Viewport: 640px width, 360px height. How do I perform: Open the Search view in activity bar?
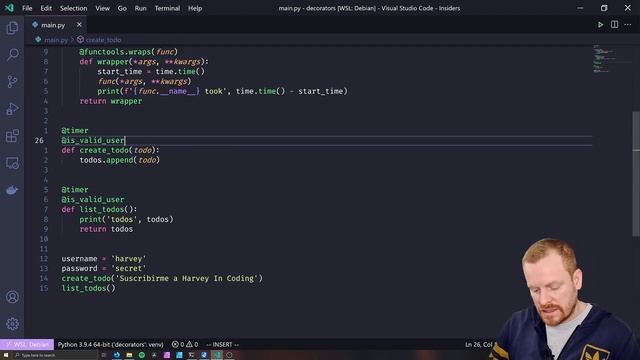coord(12,55)
